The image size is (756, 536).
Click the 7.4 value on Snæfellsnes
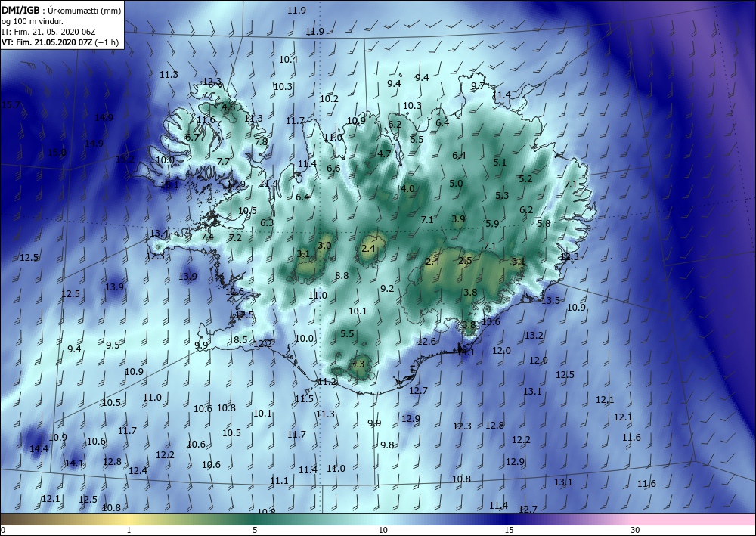[207, 237]
